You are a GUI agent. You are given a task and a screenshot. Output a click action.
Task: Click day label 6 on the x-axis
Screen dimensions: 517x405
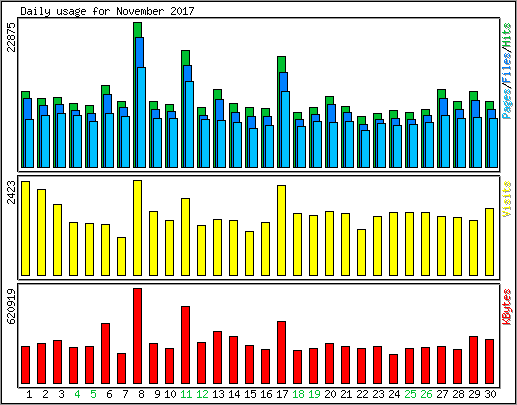(x=109, y=394)
